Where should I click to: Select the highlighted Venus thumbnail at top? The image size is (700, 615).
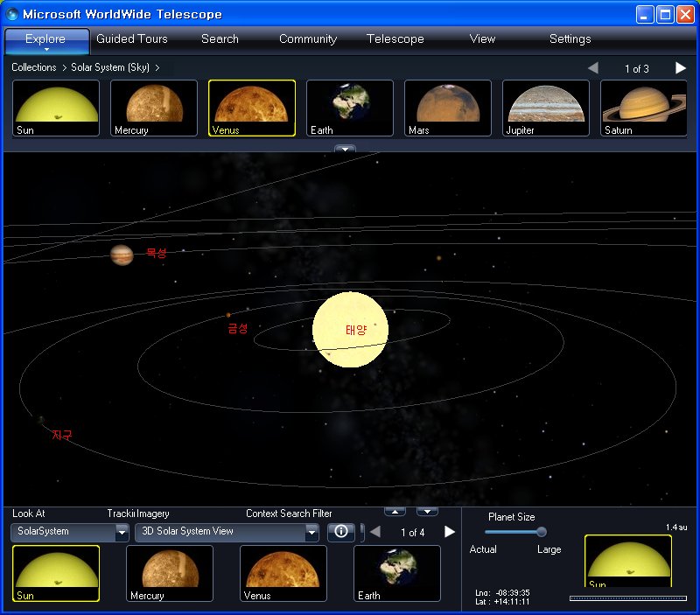point(252,108)
